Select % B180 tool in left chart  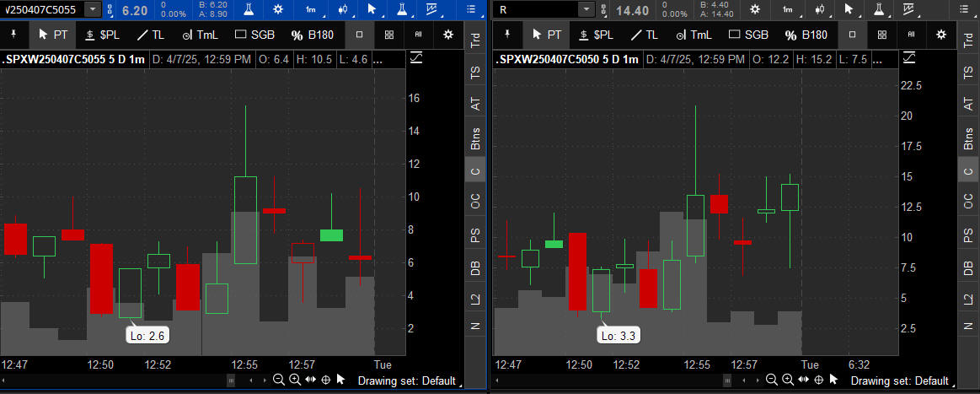point(313,35)
